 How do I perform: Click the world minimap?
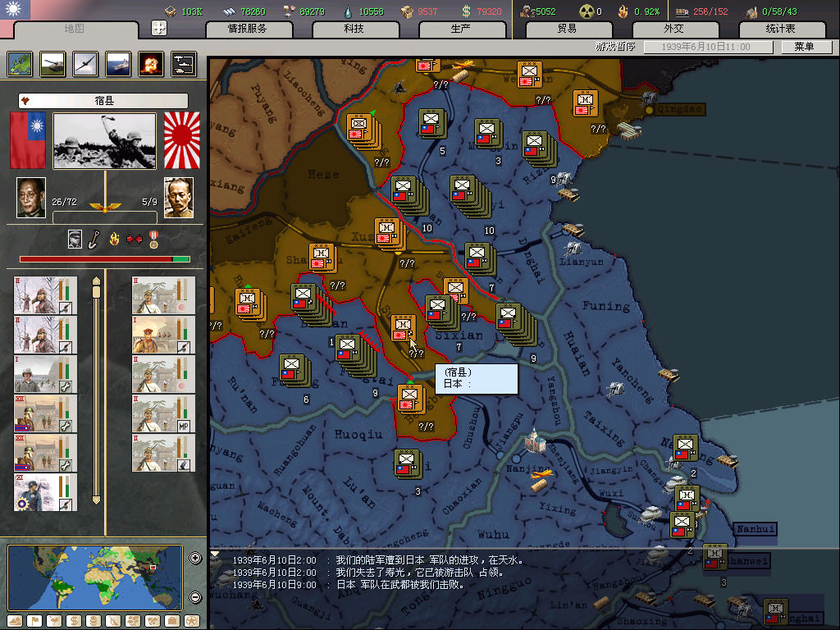95,577
